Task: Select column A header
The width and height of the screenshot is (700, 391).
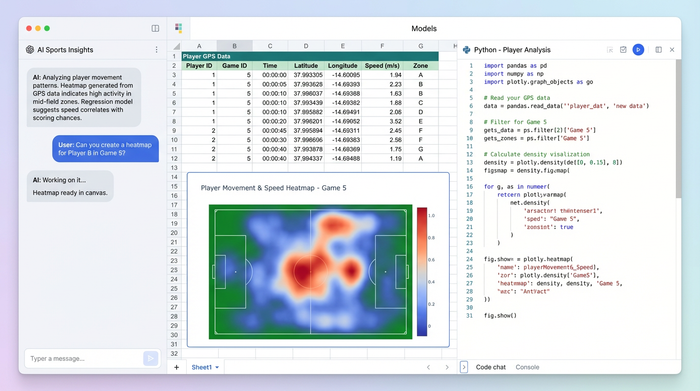Action: click(x=199, y=46)
